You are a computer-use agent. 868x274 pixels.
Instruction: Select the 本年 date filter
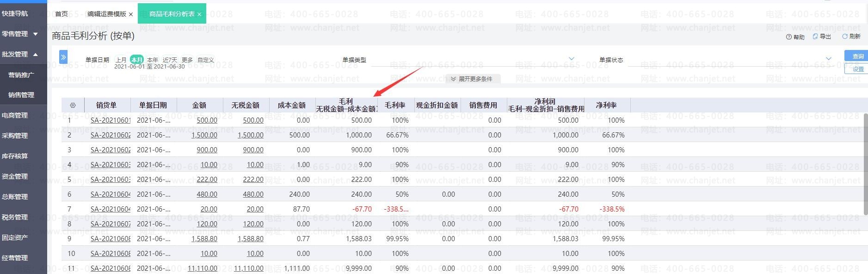point(153,60)
